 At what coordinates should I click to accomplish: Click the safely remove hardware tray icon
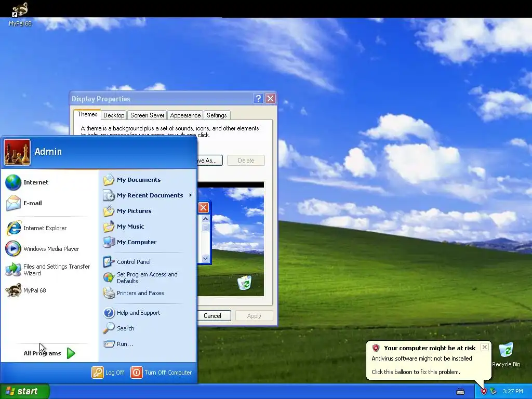(494, 392)
